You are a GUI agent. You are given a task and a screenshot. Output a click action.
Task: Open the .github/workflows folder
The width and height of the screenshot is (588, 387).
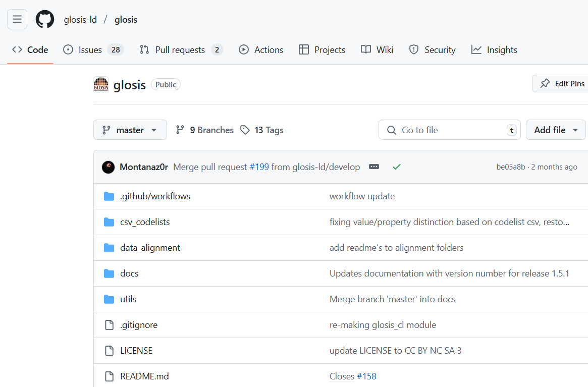click(155, 196)
